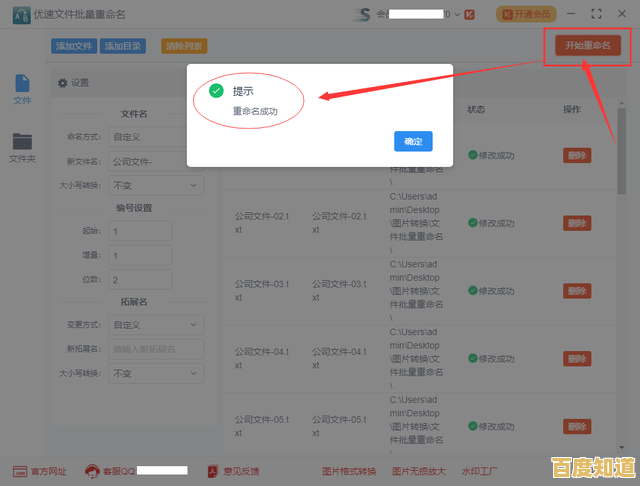
Task: Click the 设置 gear icon
Action: point(62,83)
